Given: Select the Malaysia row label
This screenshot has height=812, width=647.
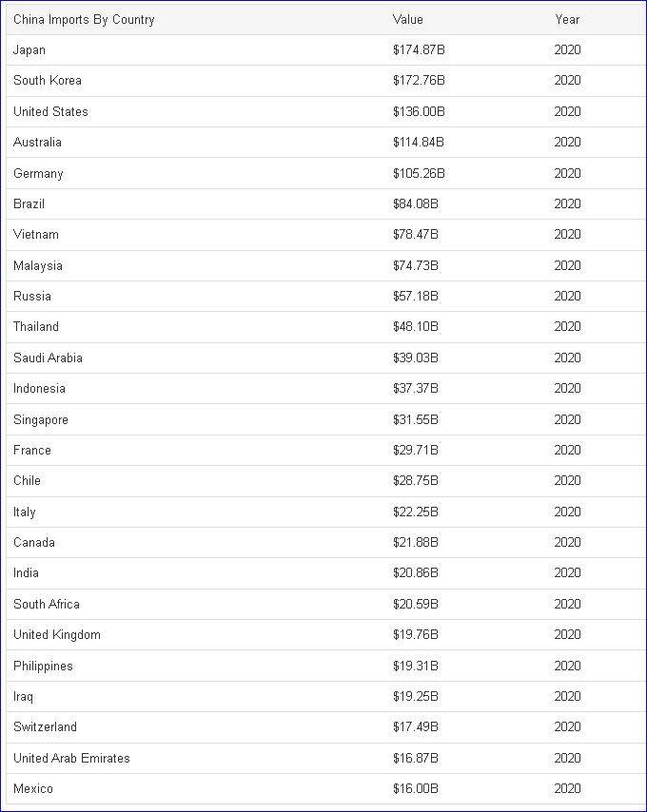Looking at the screenshot, I should tap(38, 265).
